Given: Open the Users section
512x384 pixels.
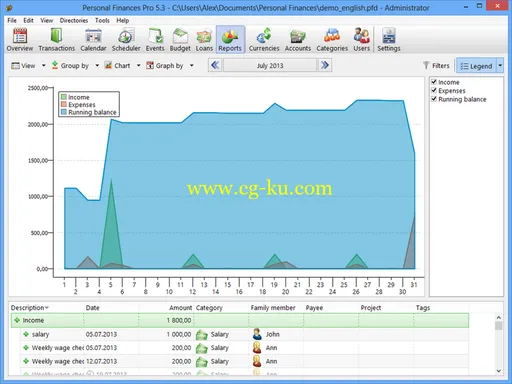Looking at the screenshot, I should (361, 40).
